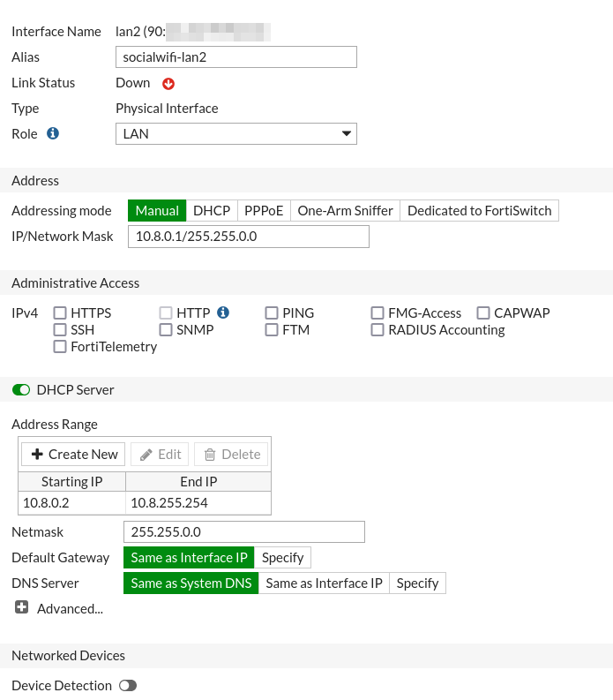
Task: Click the Alias input field
Action: tap(235, 57)
